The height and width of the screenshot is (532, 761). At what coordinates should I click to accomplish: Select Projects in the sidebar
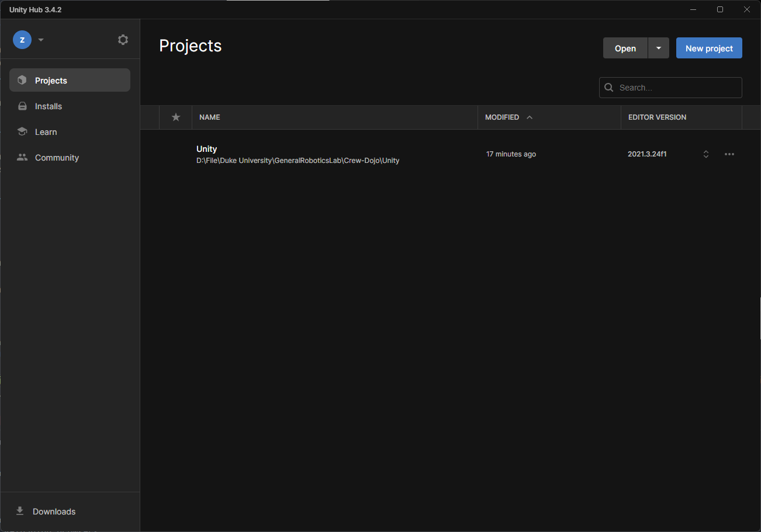click(70, 80)
